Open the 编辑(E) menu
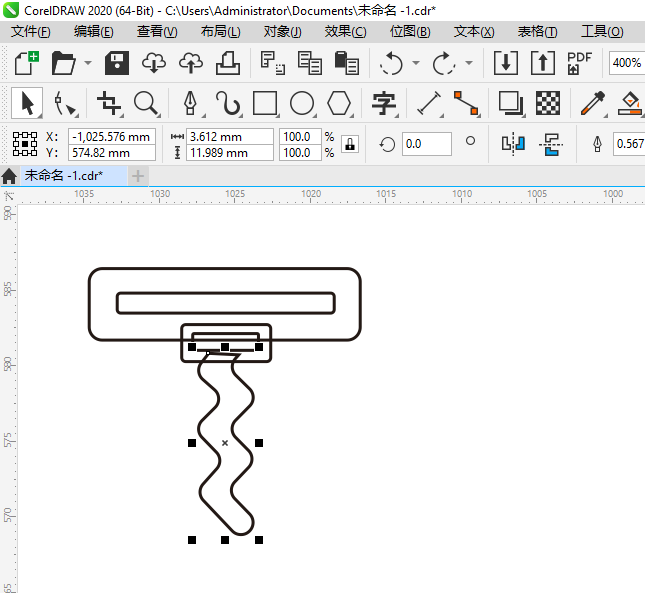This screenshot has width=645, height=593. pyautogui.click(x=93, y=32)
